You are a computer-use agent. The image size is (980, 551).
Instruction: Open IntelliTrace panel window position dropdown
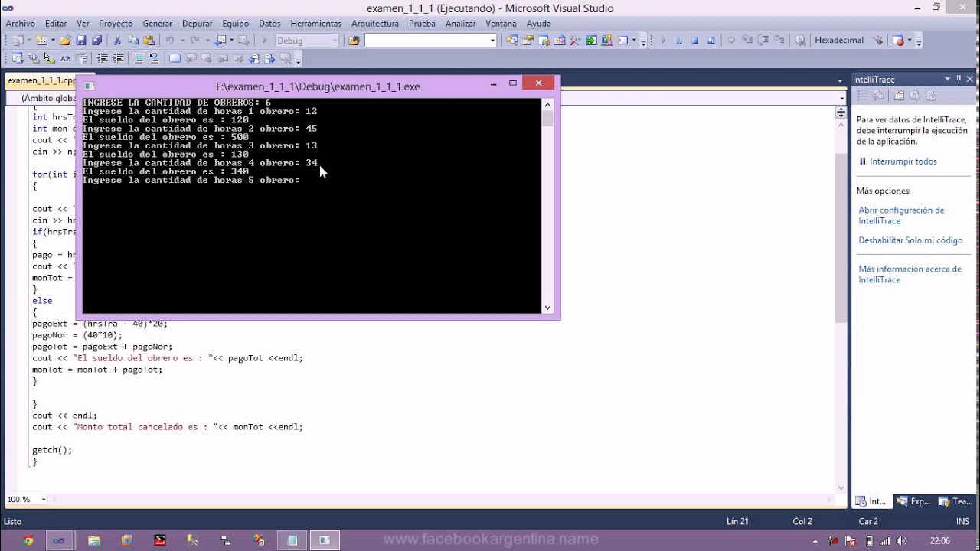click(946, 79)
